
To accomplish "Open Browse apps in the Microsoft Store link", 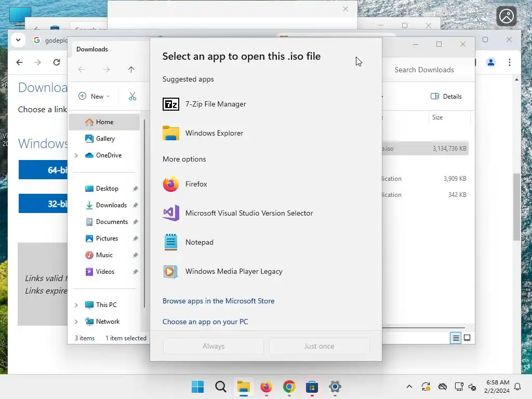I will click(219, 301).
